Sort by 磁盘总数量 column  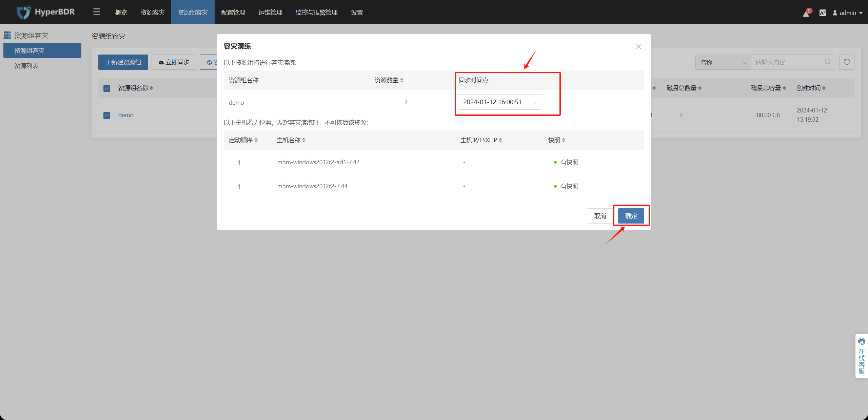pyautogui.click(x=700, y=88)
